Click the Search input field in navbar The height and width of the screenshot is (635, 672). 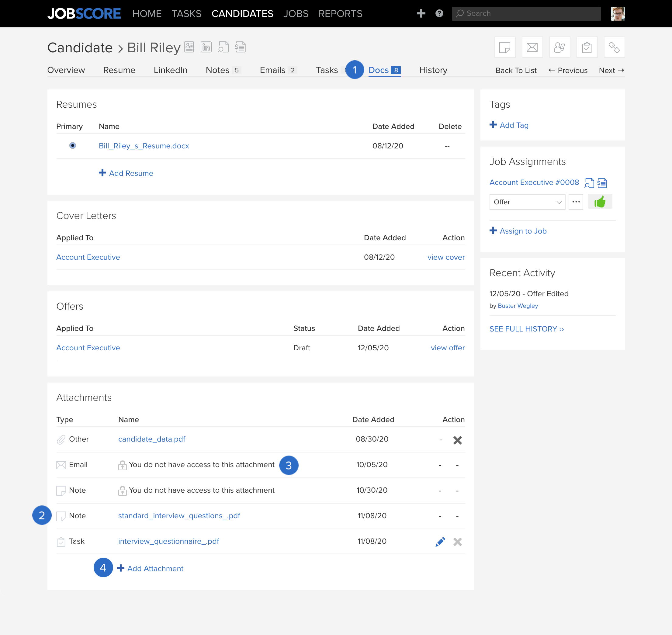[526, 12]
